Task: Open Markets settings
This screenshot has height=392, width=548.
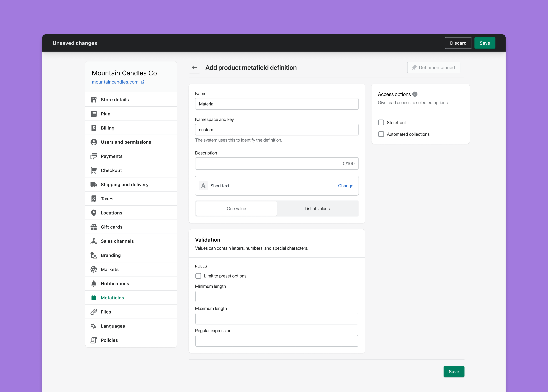Action: click(x=131, y=269)
